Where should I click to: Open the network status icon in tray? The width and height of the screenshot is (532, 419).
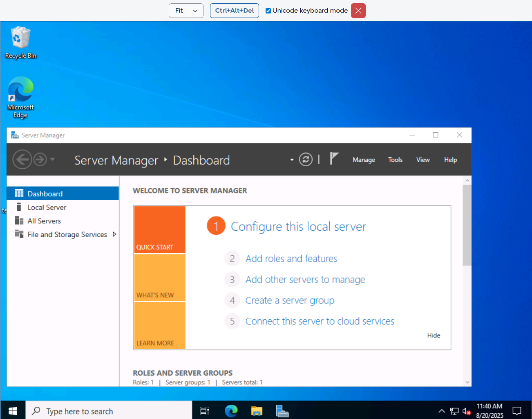pos(454,411)
